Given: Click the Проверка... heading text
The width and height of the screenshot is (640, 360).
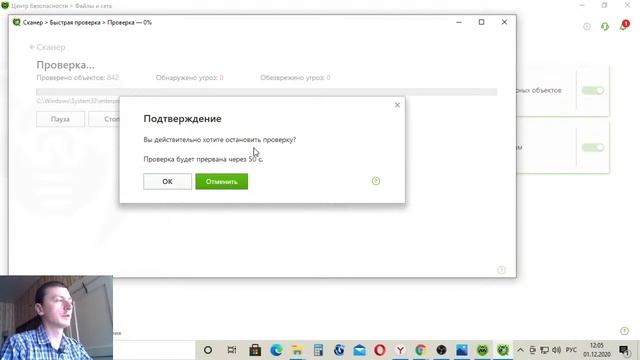Looking at the screenshot, I should point(65,65).
